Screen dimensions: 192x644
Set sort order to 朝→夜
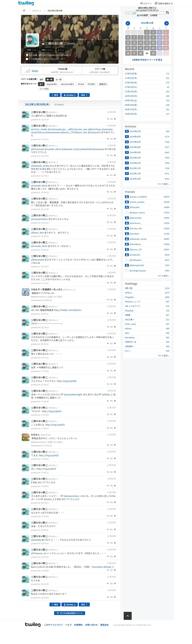tap(49, 79)
